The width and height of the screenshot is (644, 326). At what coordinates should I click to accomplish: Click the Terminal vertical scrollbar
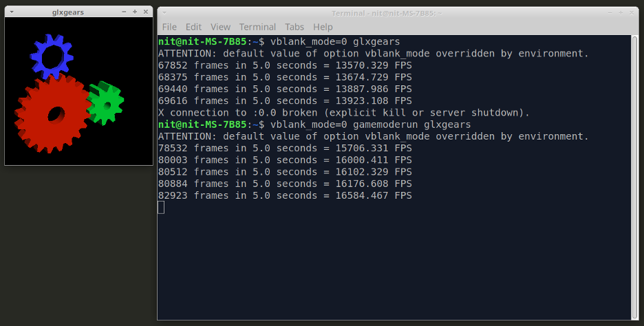634,177
